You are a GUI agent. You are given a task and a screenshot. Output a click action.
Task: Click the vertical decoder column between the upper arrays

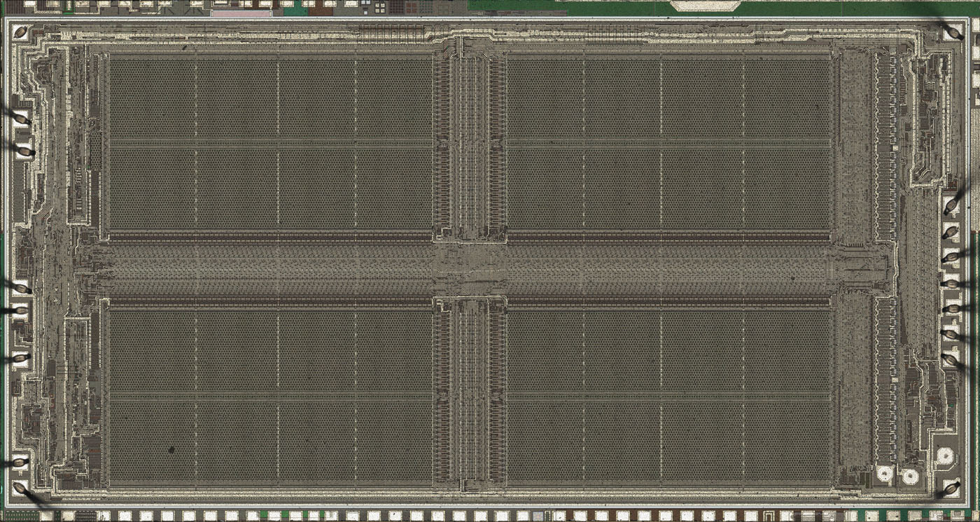pos(469,142)
